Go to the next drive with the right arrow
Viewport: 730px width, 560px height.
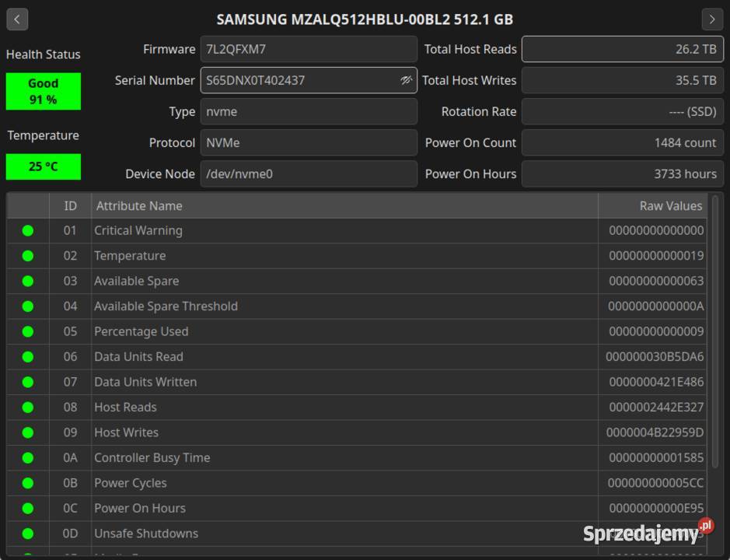[712, 19]
